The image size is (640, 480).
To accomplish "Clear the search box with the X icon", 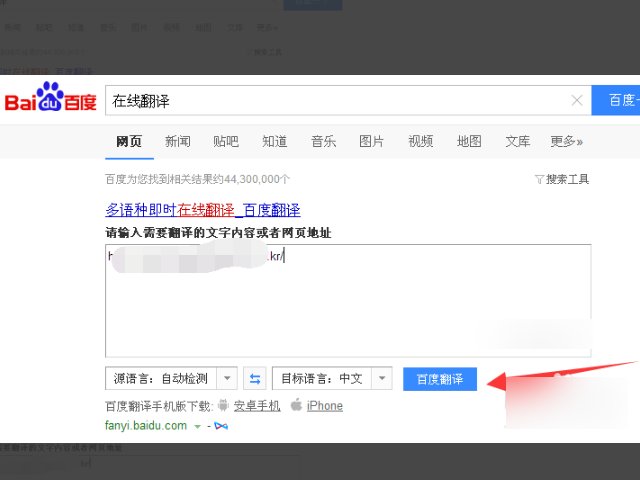I will [577, 100].
